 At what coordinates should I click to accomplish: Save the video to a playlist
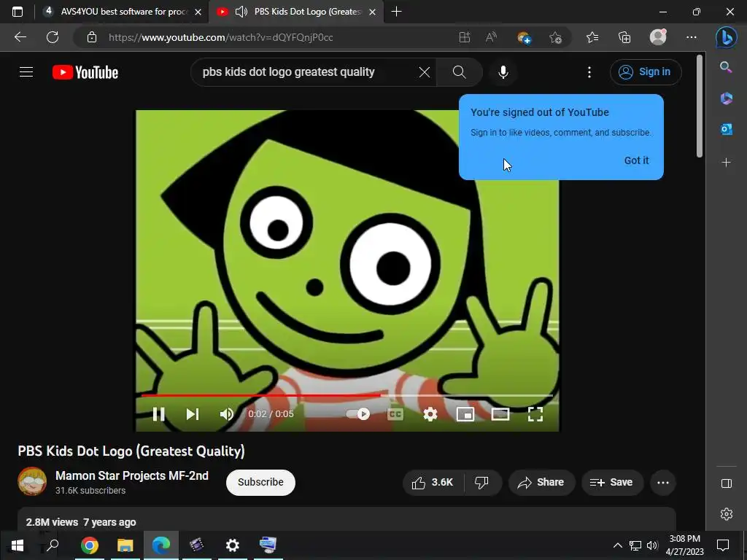click(x=612, y=483)
